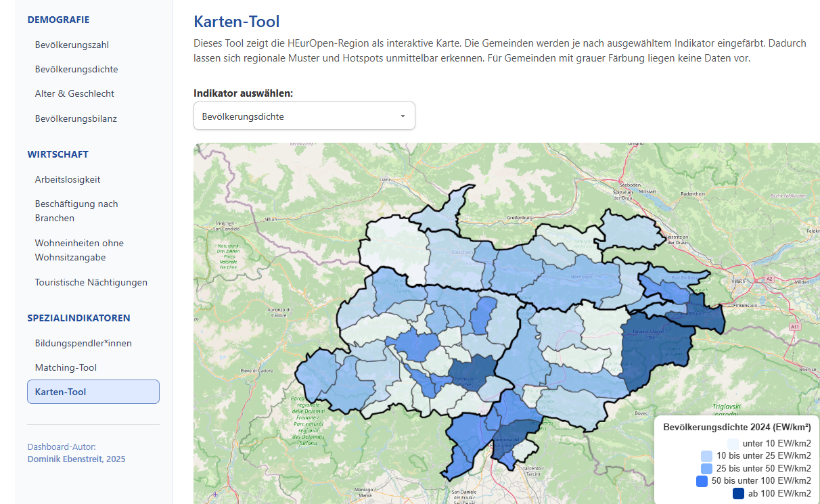Open Touristische Nächtigungen indicator page
Screen dimensions: 820x504
(91, 282)
